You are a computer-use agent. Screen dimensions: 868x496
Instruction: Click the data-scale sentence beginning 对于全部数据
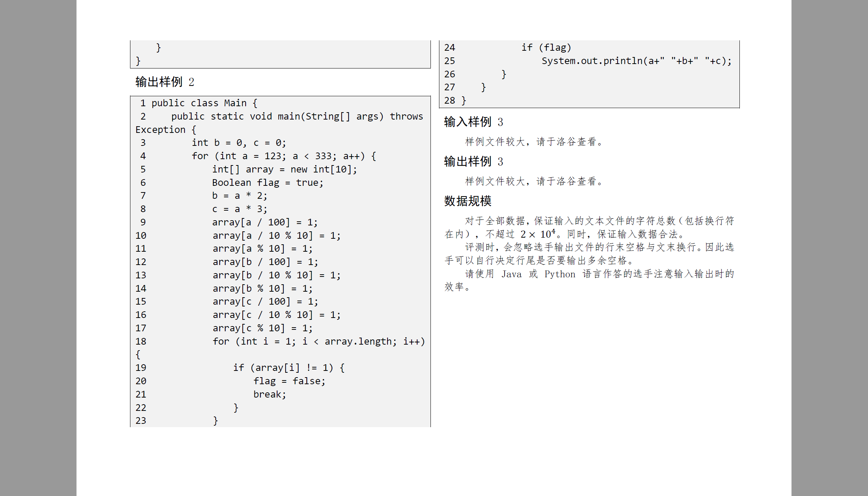(x=589, y=228)
